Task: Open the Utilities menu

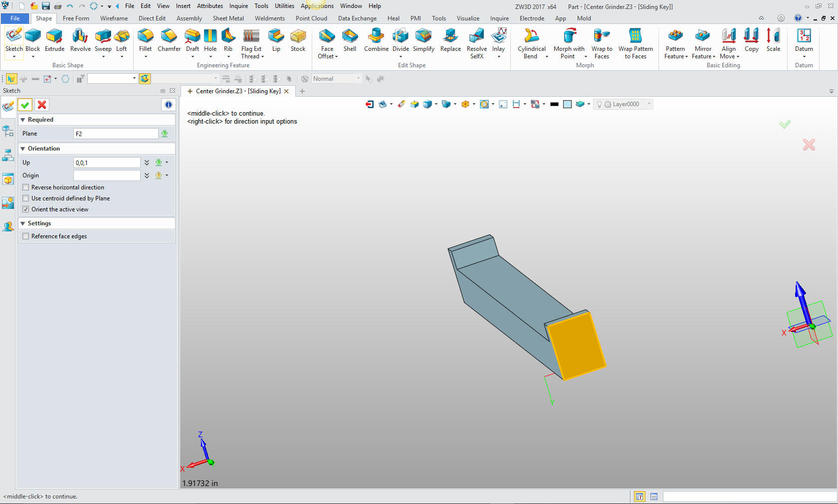Action: pos(284,6)
